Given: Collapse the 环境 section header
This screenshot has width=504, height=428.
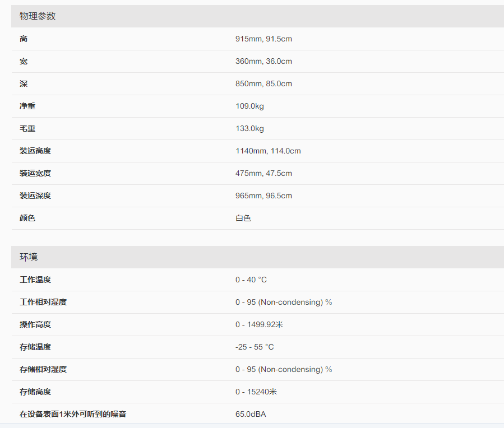Looking at the screenshot, I should [29, 257].
